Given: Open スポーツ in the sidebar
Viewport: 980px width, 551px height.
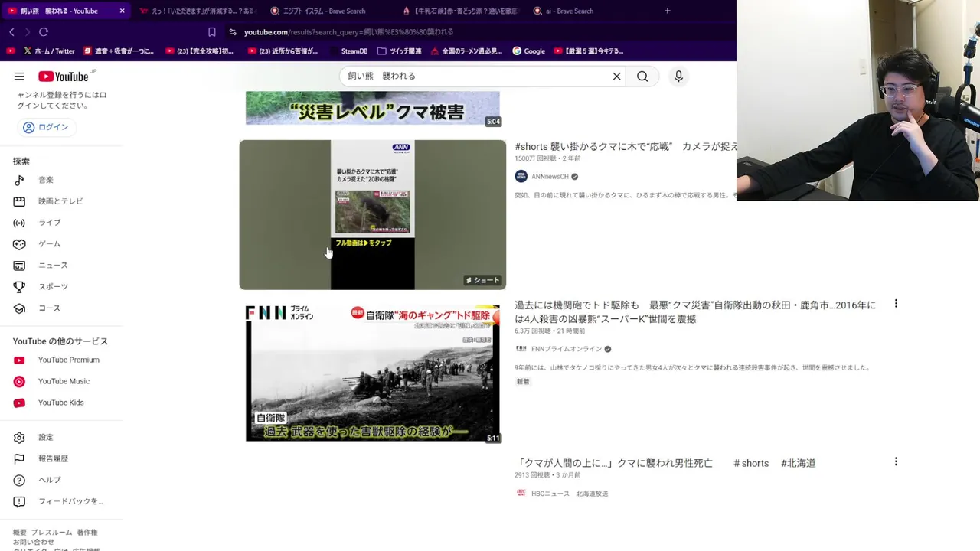Looking at the screenshot, I should [x=53, y=287].
